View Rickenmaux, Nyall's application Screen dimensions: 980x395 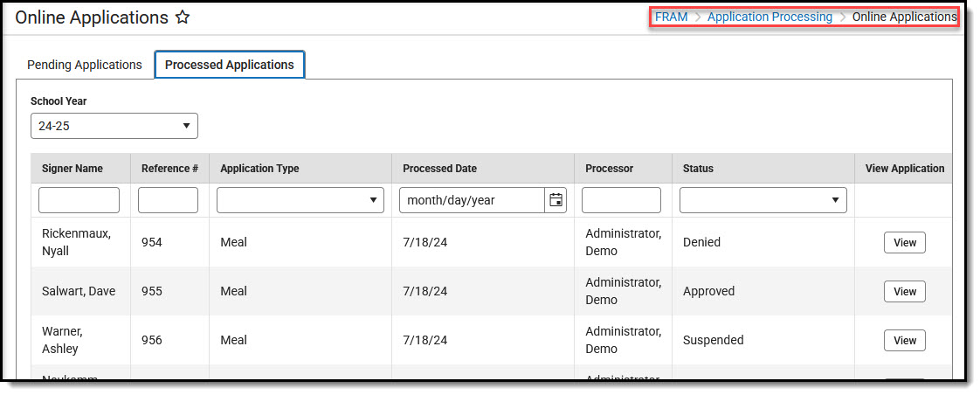click(x=904, y=242)
